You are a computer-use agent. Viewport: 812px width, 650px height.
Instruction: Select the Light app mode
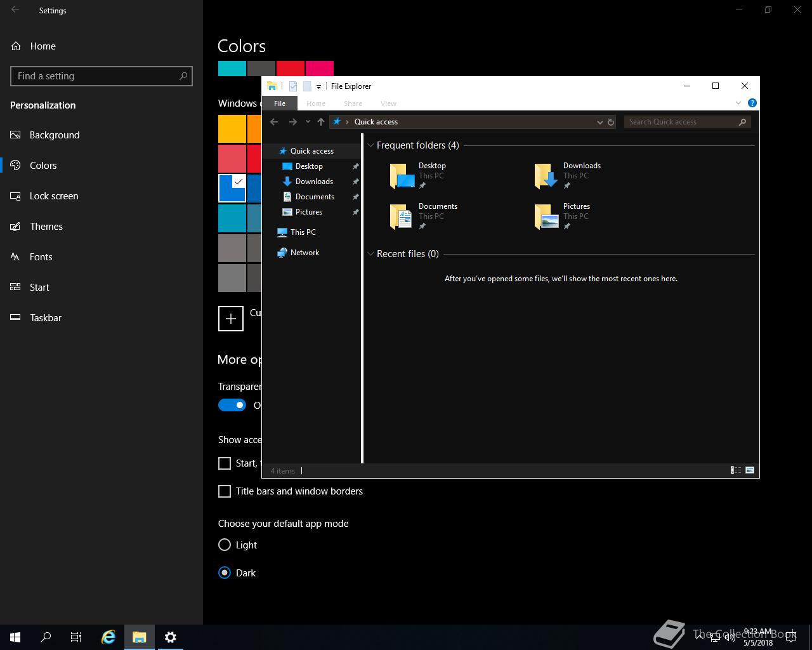click(x=225, y=545)
